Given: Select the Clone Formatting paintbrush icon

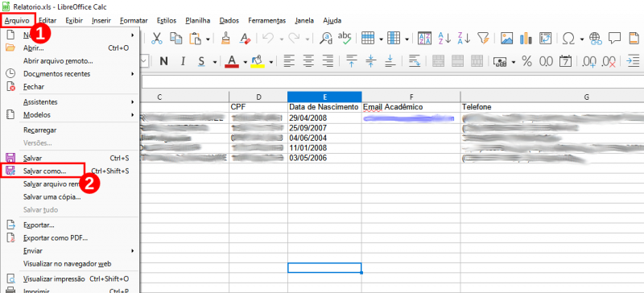Looking at the screenshot, I should (225, 38).
